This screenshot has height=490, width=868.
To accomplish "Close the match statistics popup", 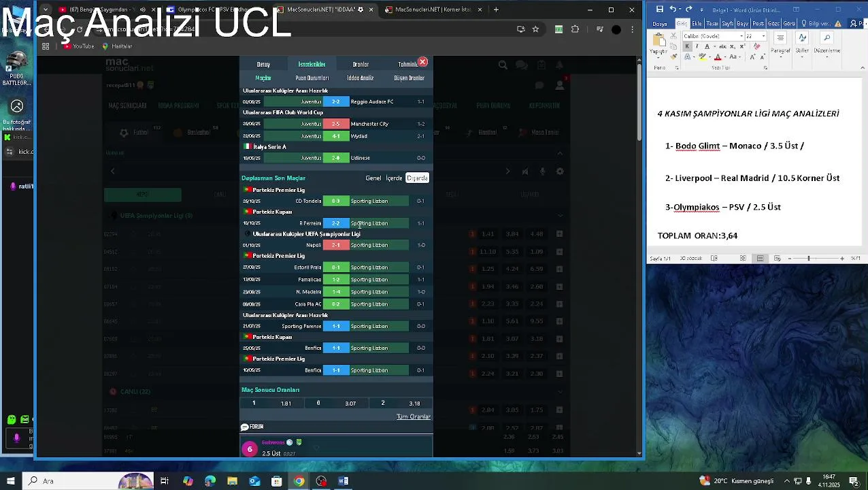I will [x=422, y=62].
